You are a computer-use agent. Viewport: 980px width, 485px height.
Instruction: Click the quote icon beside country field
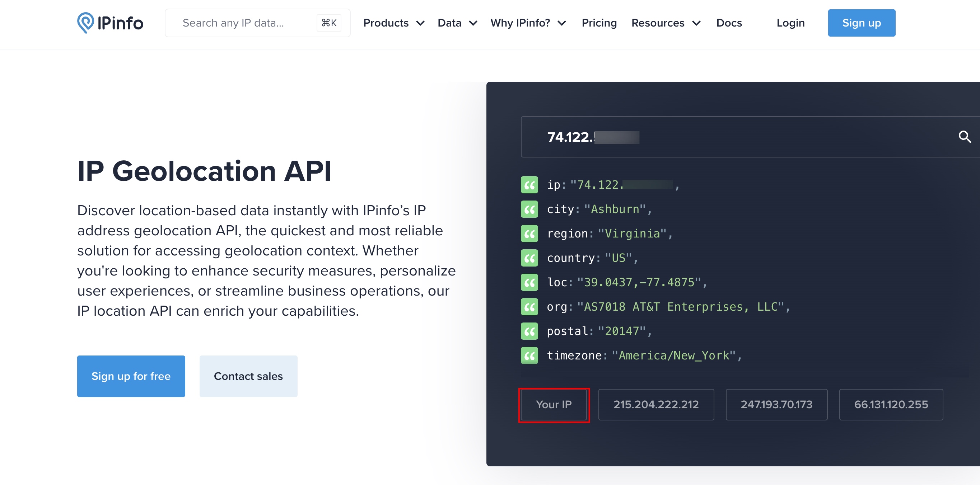pyautogui.click(x=529, y=258)
